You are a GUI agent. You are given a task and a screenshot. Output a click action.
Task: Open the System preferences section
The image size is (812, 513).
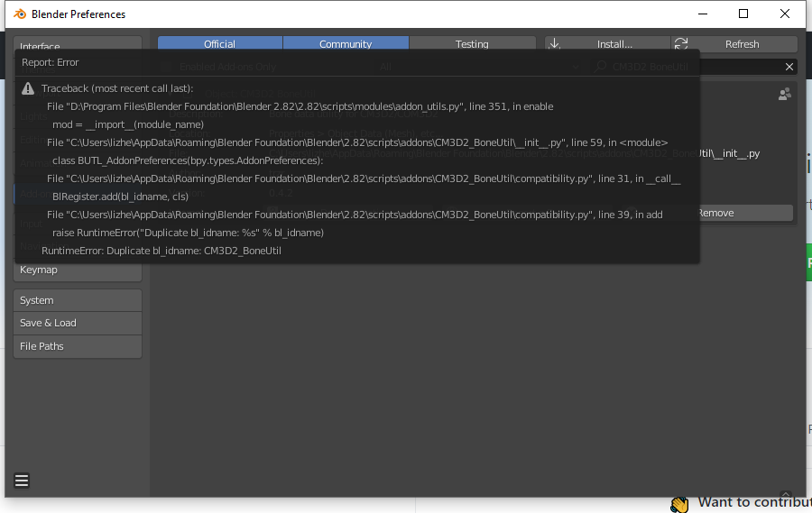(78, 300)
